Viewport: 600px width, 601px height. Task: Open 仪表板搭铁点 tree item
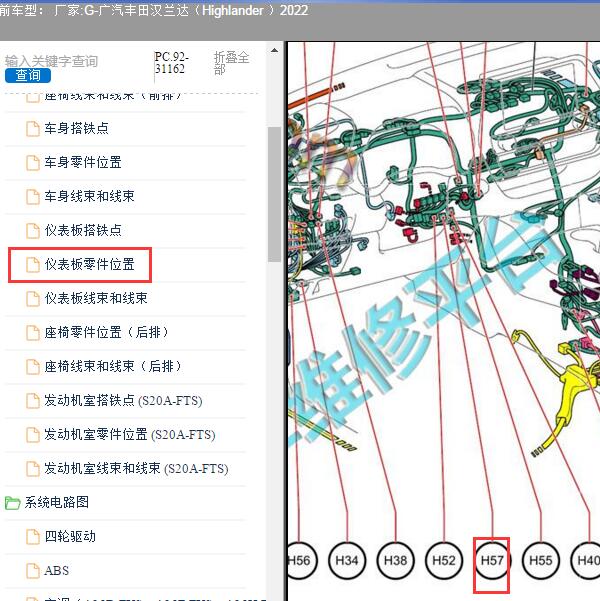[x=83, y=230]
